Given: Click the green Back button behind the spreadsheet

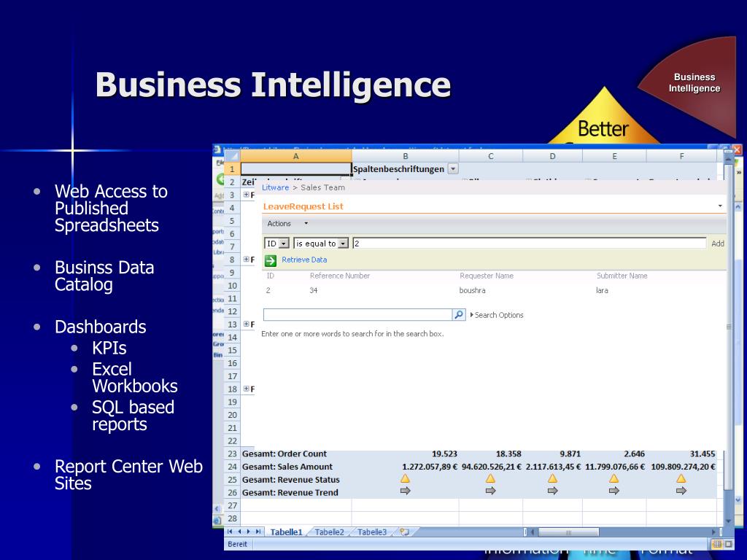Looking at the screenshot, I should 220,179.
